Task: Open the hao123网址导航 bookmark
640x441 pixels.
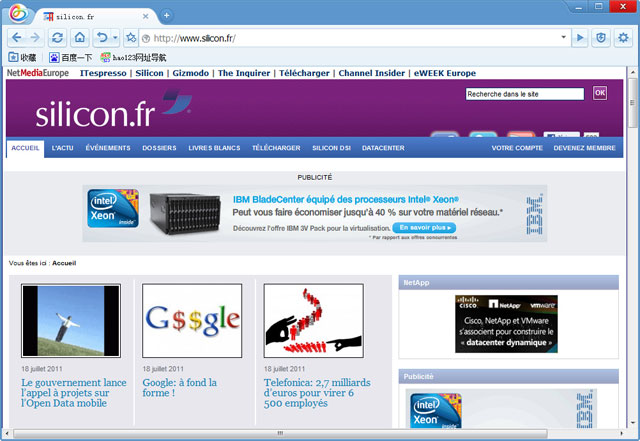Action: pyautogui.click(x=133, y=58)
